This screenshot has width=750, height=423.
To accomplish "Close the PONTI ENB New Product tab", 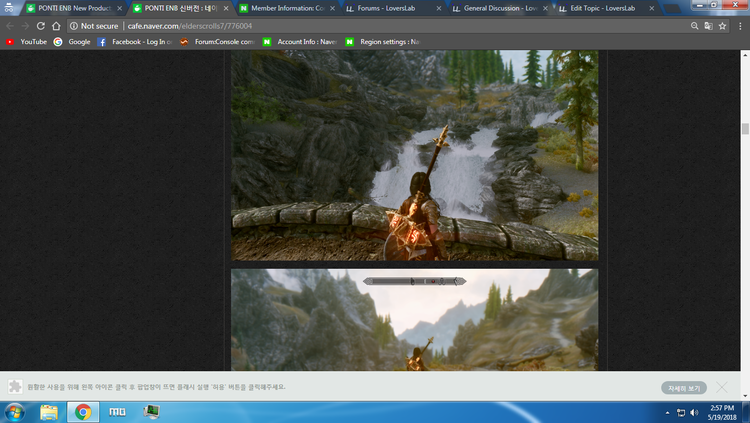I will click(120, 8).
